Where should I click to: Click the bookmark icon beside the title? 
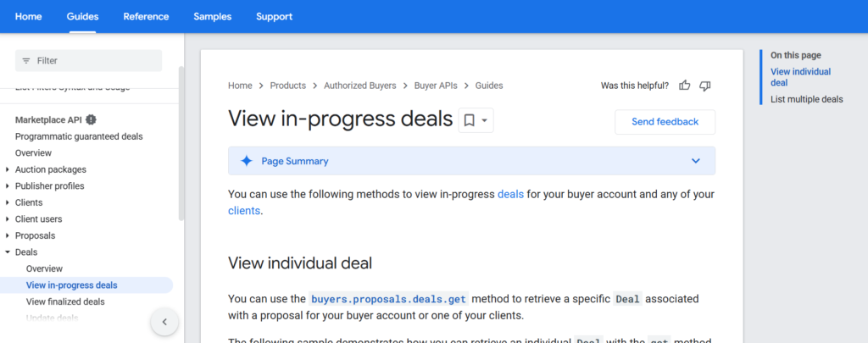click(469, 120)
